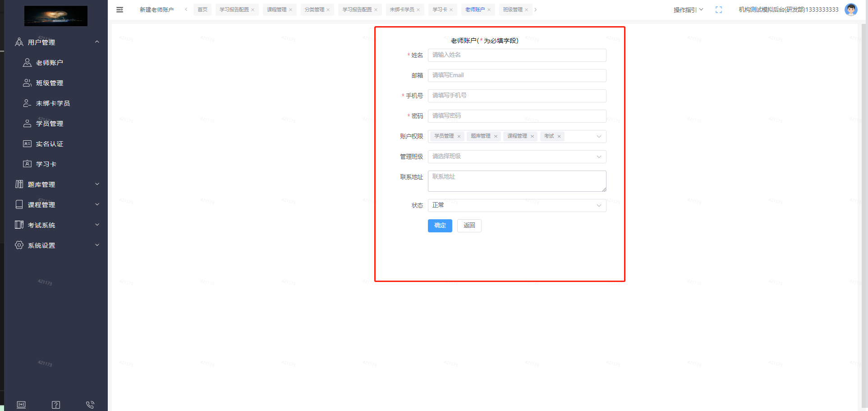Focus the 邮箱 Email input field
Image resolution: width=868 pixels, height=411 pixels.
pos(517,75)
